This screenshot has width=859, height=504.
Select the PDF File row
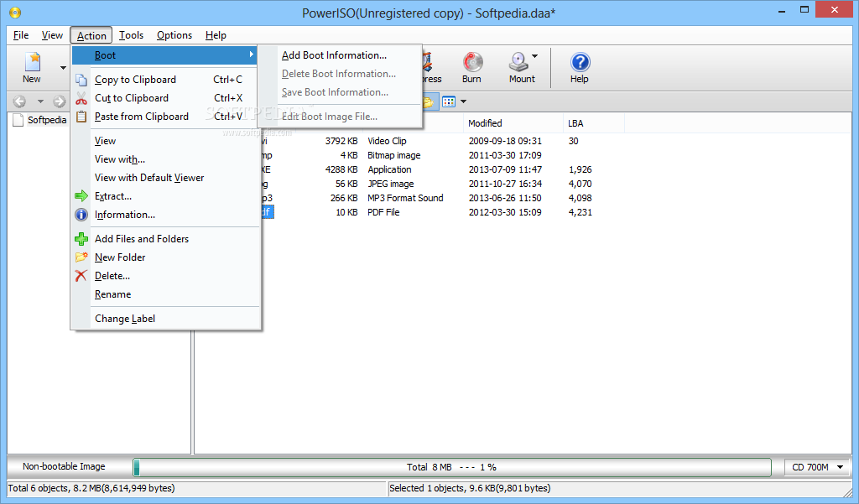pyautogui.click(x=427, y=212)
